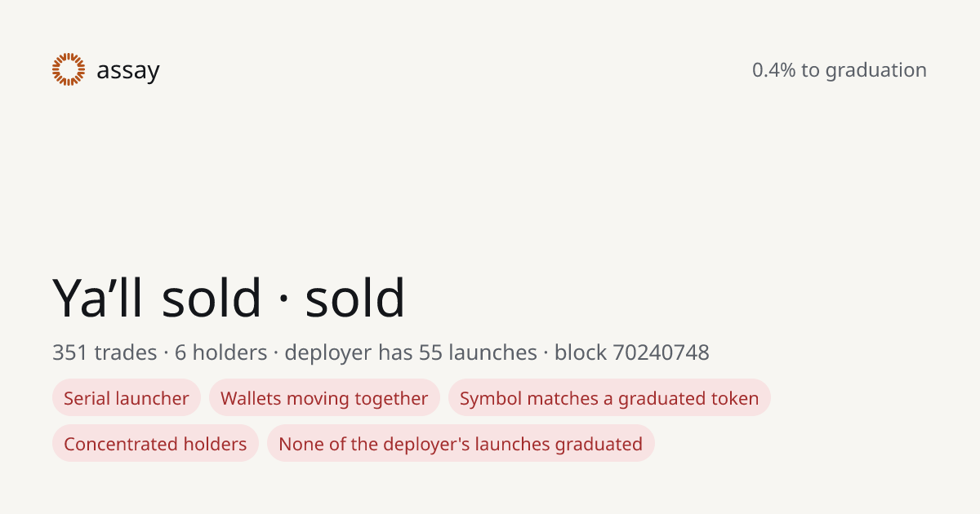Open the assay wordmark link
The image size is (980, 514).
[128, 71]
